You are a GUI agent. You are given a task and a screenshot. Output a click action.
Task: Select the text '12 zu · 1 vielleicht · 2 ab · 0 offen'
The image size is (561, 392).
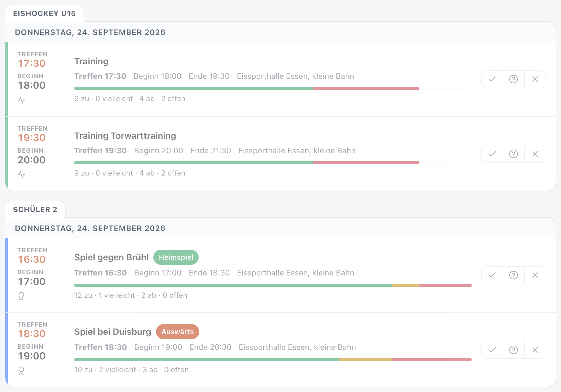(131, 295)
